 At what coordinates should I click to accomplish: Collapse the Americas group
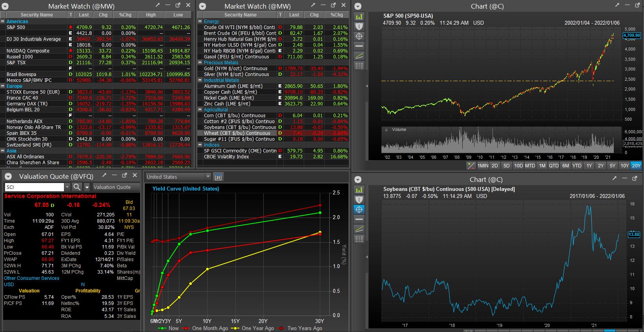click(x=3, y=22)
